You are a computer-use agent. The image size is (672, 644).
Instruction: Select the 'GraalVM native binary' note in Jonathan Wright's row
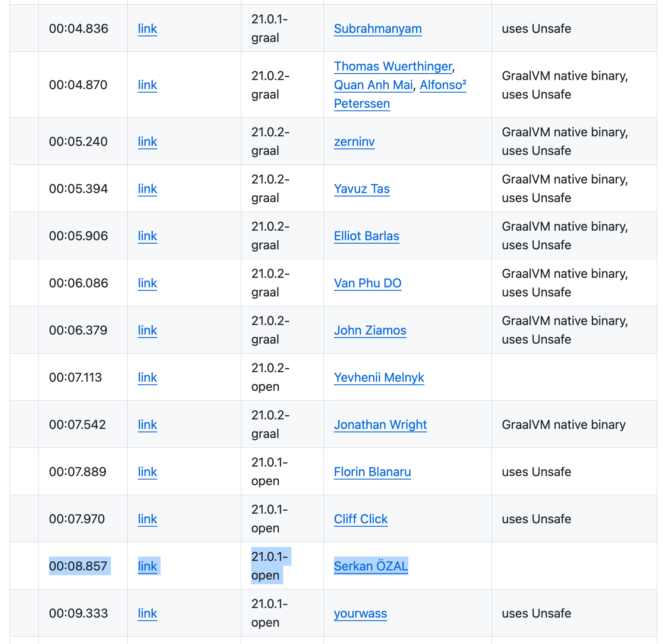[x=564, y=425]
